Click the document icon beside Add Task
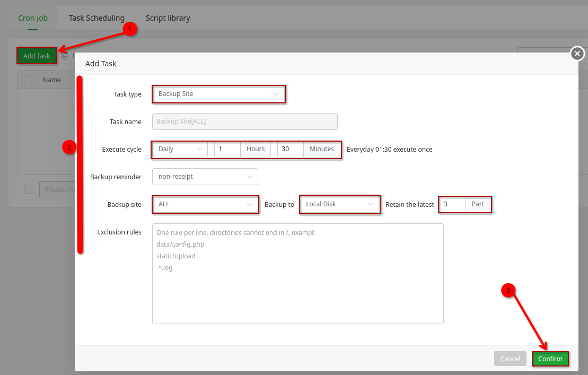The width and height of the screenshot is (588, 375). point(65,56)
